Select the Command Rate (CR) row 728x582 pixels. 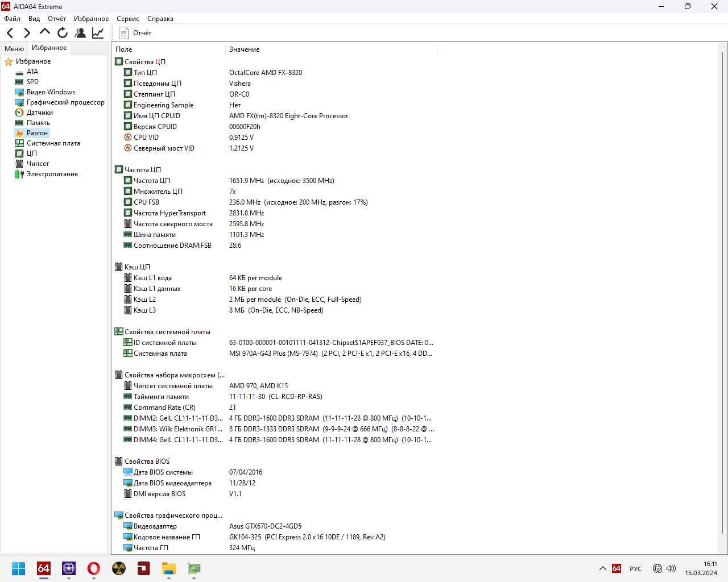tap(274, 408)
